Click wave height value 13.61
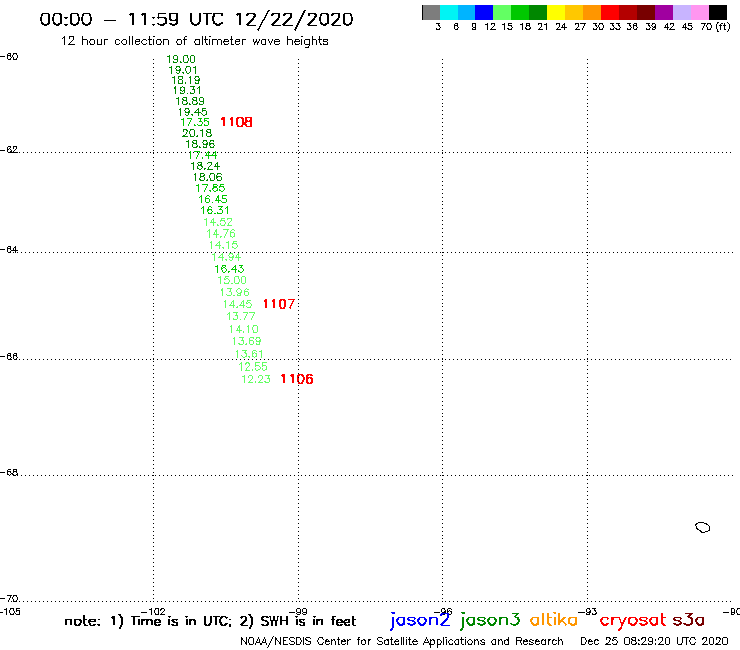Image resolution: width=740 pixels, height=650 pixels. 249,355
